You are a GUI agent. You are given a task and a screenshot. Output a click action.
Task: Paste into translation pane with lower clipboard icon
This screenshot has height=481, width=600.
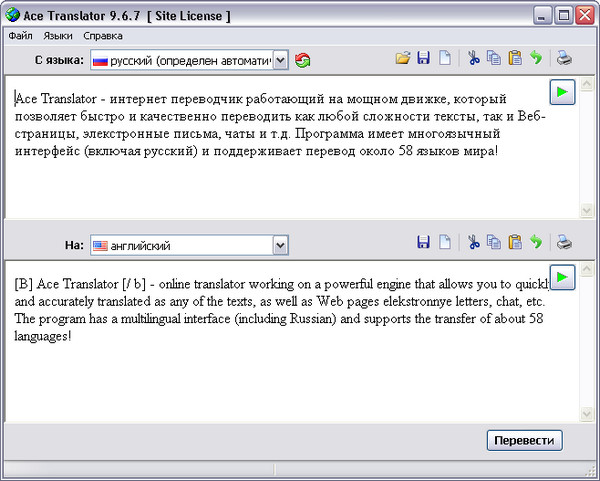tap(515, 242)
